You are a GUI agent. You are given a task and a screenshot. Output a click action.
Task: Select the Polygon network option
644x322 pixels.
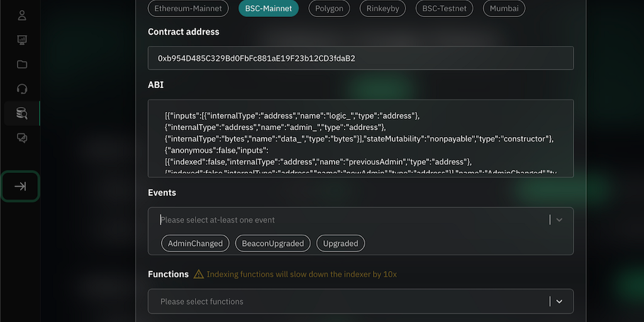pyautogui.click(x=330, y=8)
